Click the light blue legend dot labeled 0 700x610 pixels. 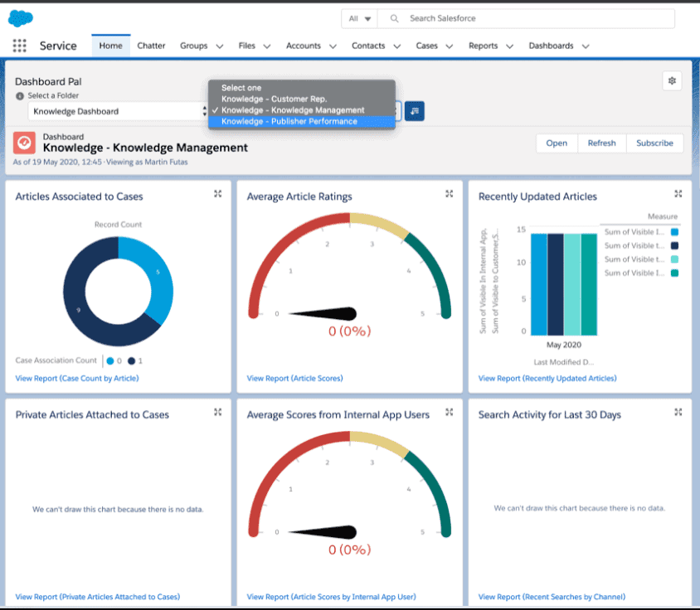point(110,361)
